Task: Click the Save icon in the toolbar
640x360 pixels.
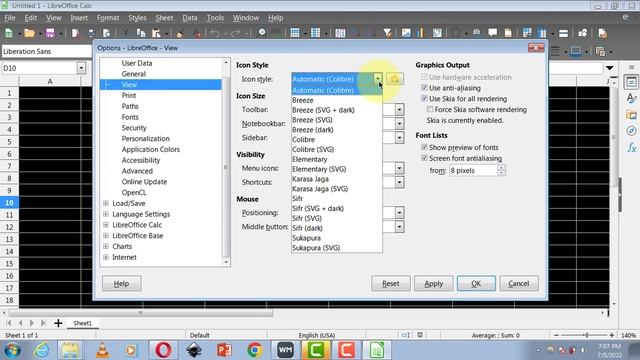Action: (50, 33)
